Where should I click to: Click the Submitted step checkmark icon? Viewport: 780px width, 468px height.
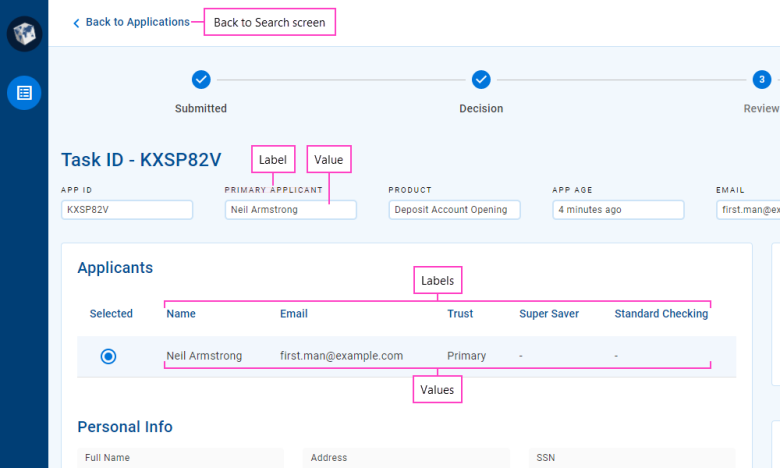tap(201, 80)
